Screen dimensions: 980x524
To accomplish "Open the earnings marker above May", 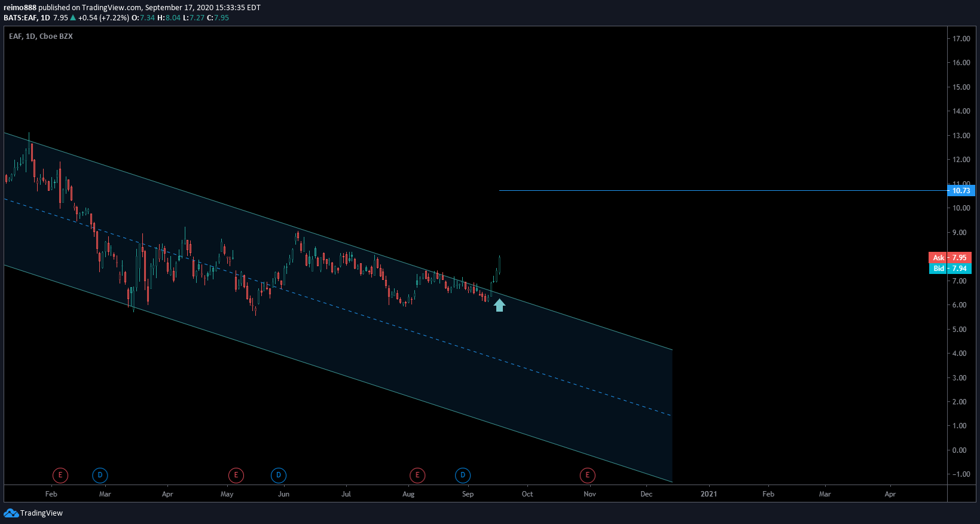I will point(236,476).
